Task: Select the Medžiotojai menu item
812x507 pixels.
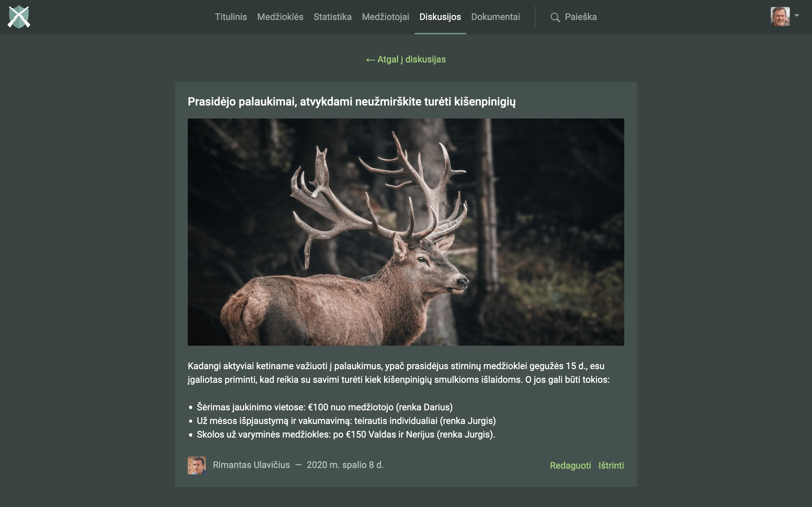Action: point(385,17)
